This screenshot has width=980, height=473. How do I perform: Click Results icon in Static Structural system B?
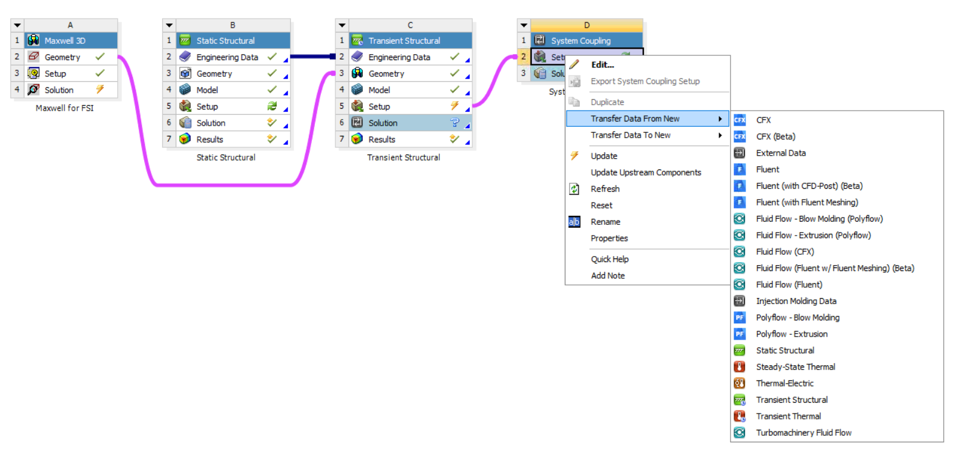[x=185, y=139]
